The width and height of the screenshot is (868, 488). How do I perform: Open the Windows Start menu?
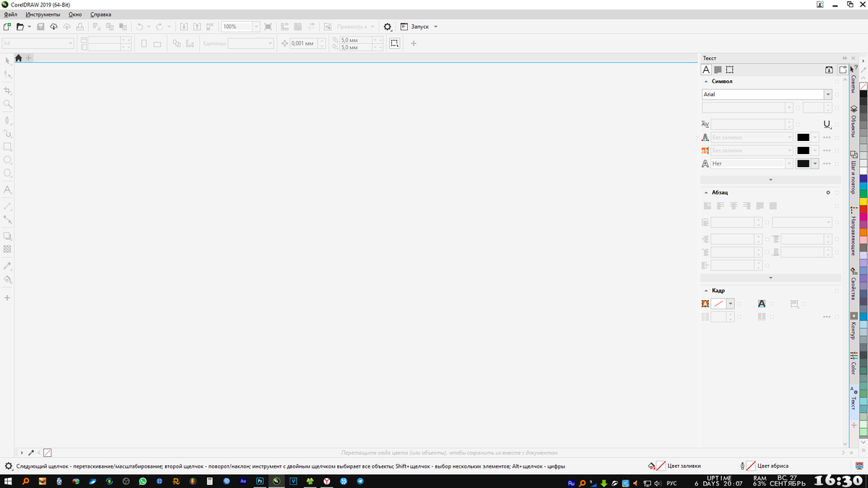pyautogui.click(x=8, y=481)
